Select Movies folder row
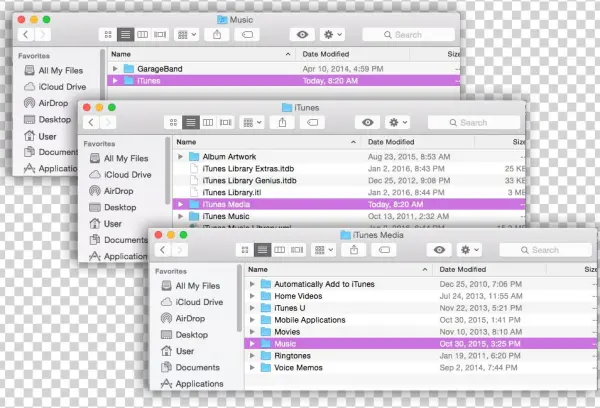 click(x=421, y=332)
